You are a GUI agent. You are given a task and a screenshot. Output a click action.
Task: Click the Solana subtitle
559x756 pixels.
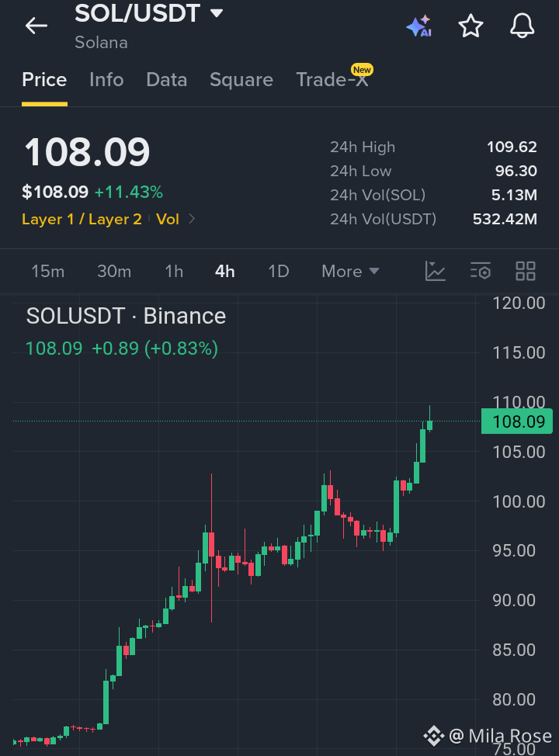(101, 43)
